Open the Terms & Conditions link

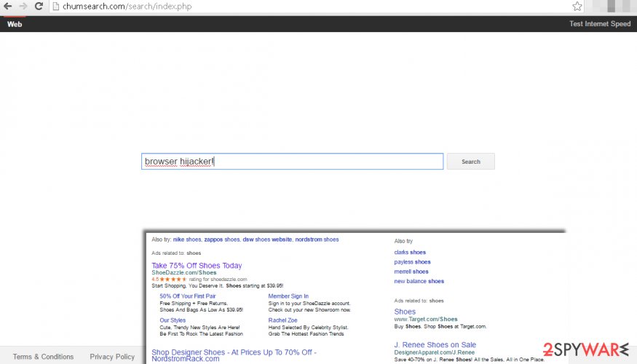pos(43,357)
